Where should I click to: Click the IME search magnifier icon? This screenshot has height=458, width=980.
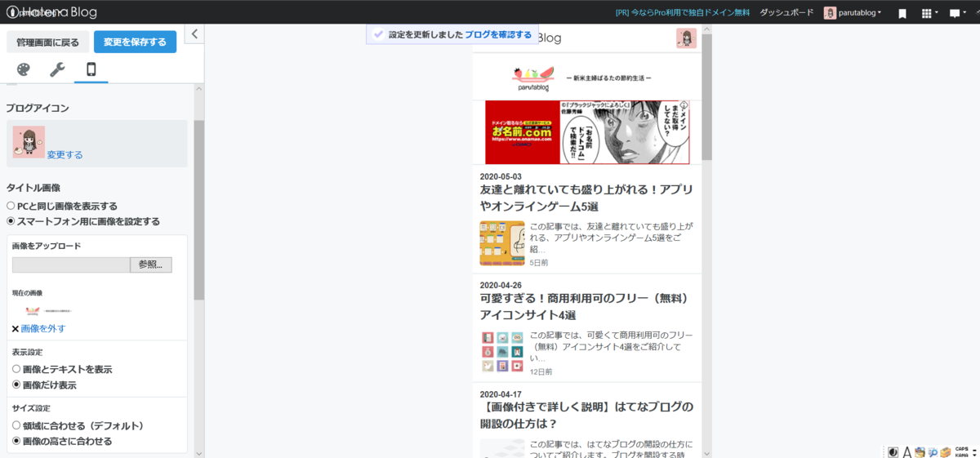point(932,452)
